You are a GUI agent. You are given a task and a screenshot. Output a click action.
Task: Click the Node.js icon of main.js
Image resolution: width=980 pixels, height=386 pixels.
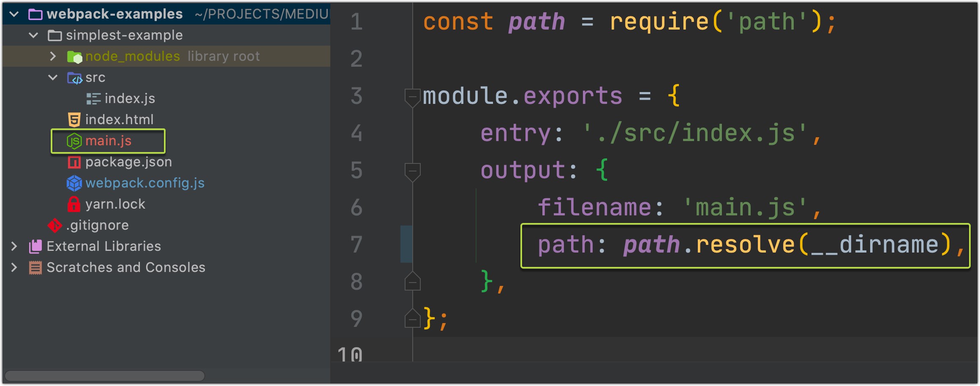[74, 141]
